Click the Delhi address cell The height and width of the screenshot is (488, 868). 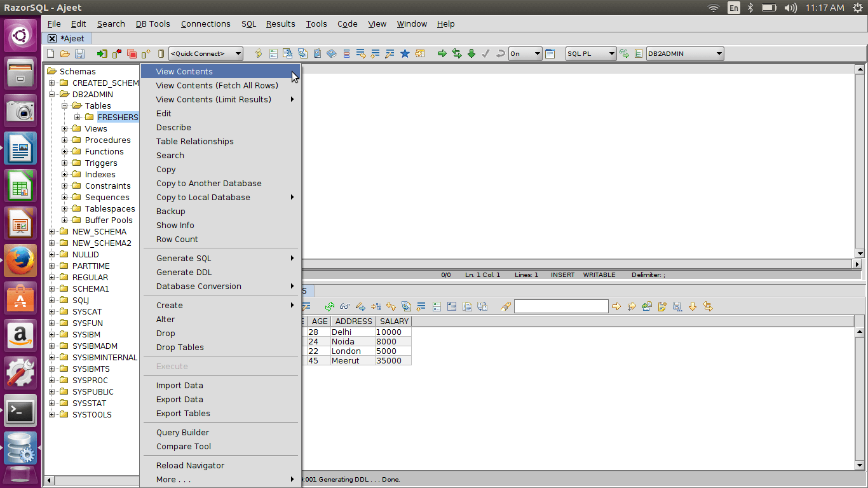point(353,332)
